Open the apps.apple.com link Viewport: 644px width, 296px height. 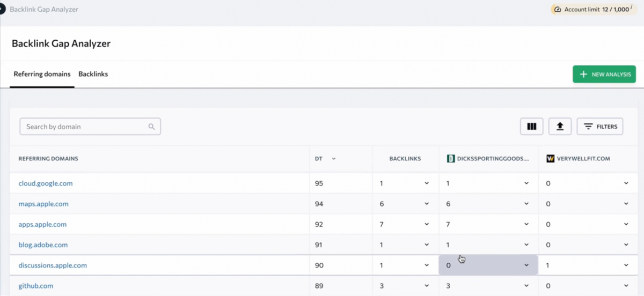point(42,224)
